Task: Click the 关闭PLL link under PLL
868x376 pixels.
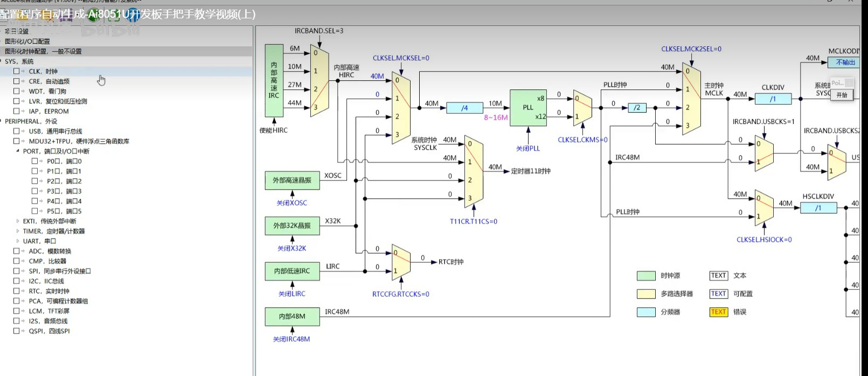Action: pos(527,149)
